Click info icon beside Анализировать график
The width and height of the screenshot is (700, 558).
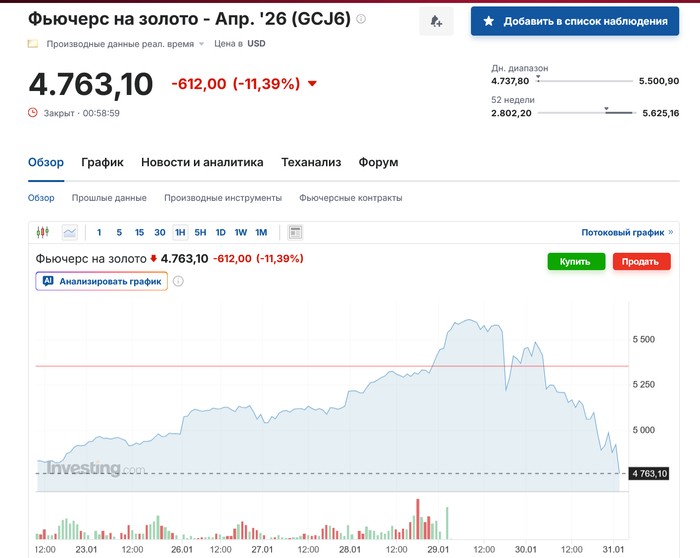(x=178, y=281)
